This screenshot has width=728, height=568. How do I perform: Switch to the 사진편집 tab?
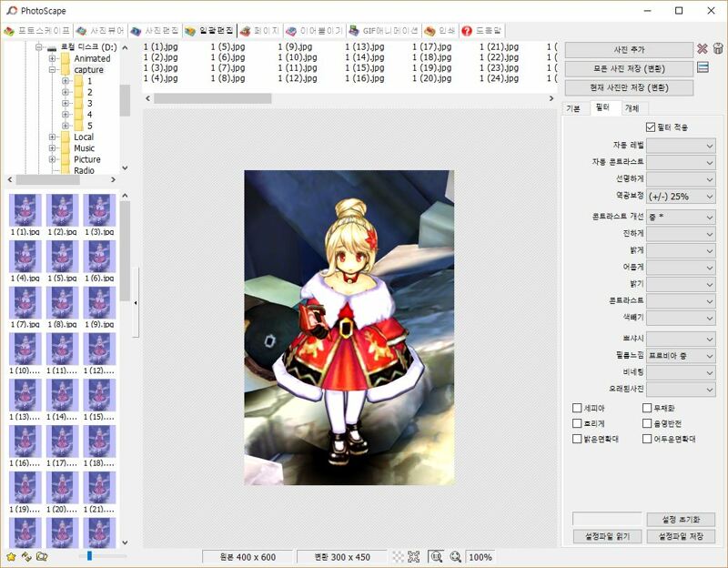click(x=155, y=31)
